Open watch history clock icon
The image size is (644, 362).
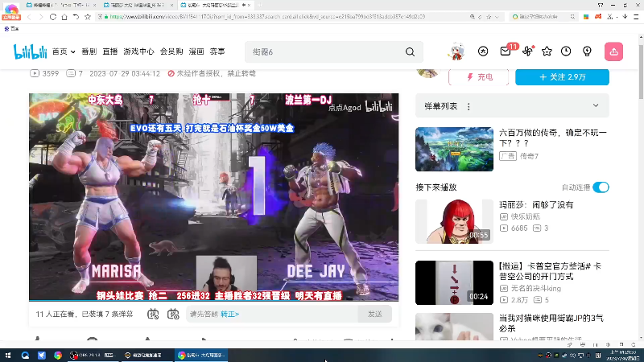click(566, 51)
